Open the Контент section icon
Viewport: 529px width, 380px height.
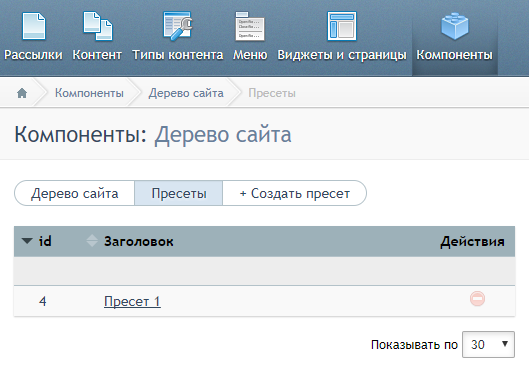[x=98, y=26]
